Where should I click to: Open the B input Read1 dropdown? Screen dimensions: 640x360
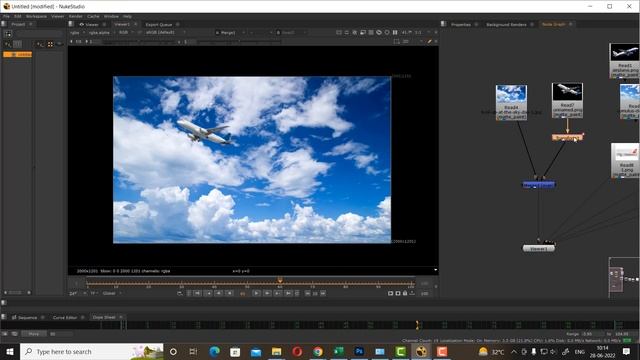[x=291, y=32]
